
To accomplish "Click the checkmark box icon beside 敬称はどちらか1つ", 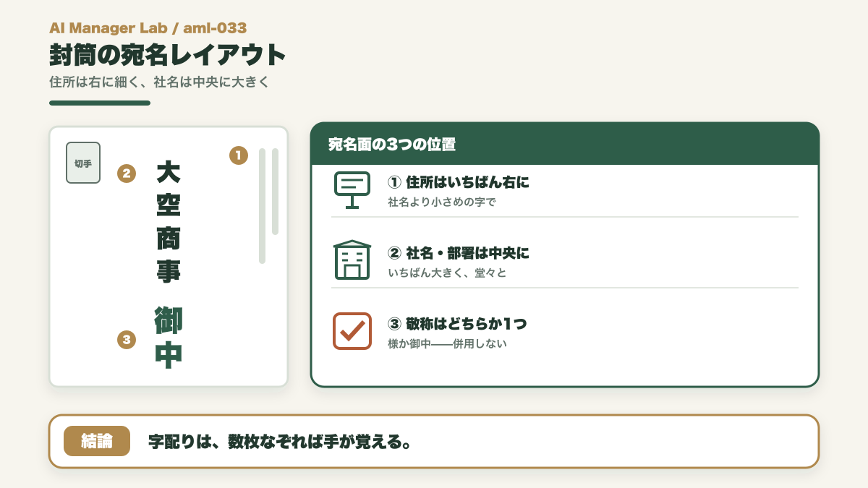I will 352,331.
